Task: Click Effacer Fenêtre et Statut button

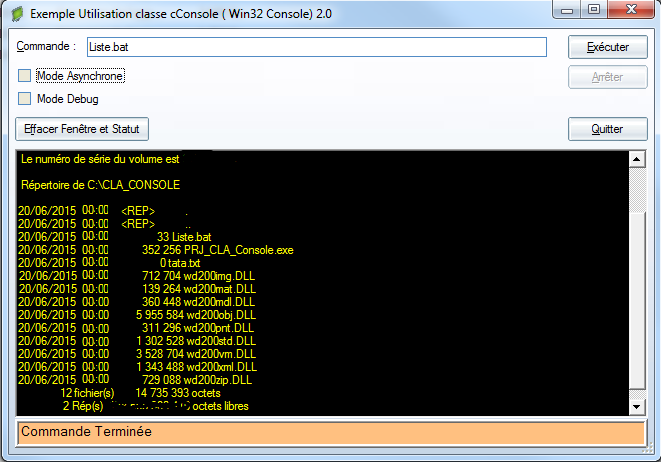Action: pos(82,129)
